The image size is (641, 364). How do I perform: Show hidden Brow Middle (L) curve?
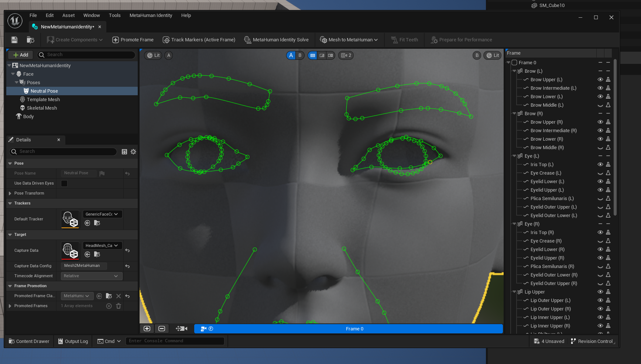coord(600,105)
